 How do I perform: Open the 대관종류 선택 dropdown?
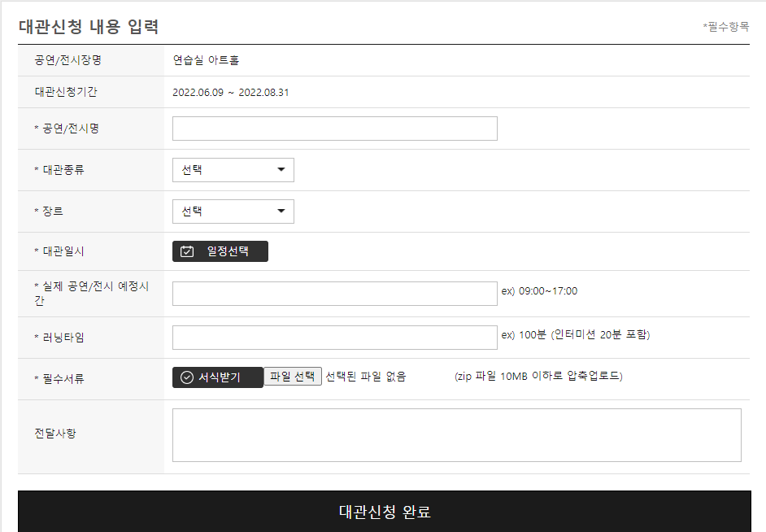coord(233,170)
